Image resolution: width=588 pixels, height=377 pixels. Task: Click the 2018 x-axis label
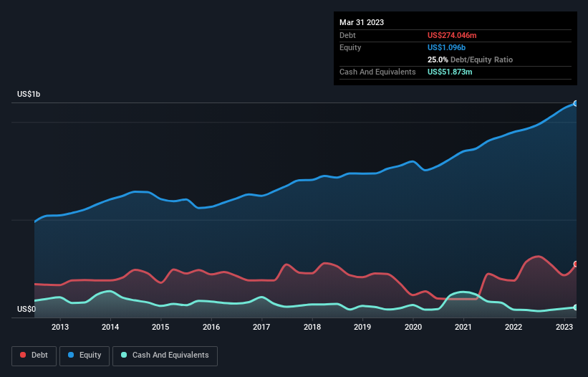tap(312, 327)
